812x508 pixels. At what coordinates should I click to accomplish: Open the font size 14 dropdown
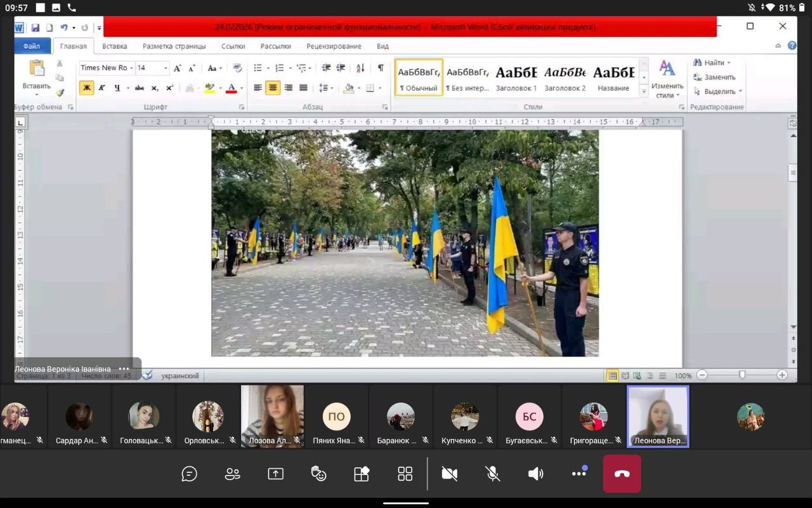pos(166,68)
